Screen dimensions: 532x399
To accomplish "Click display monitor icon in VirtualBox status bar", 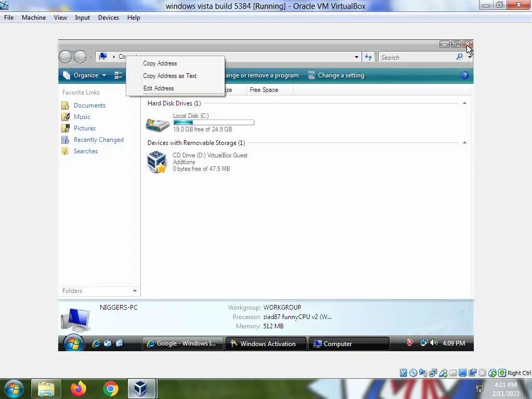I will click(x=462, y=373).
